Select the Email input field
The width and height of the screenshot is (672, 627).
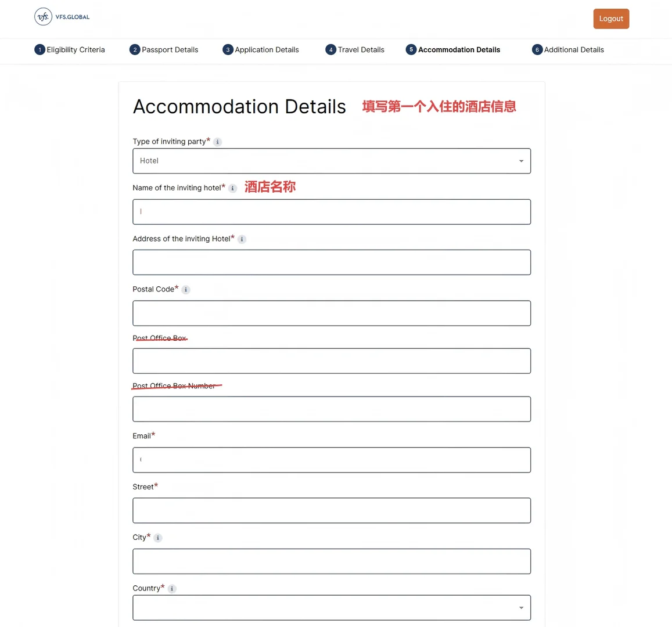tap(332, 460)
